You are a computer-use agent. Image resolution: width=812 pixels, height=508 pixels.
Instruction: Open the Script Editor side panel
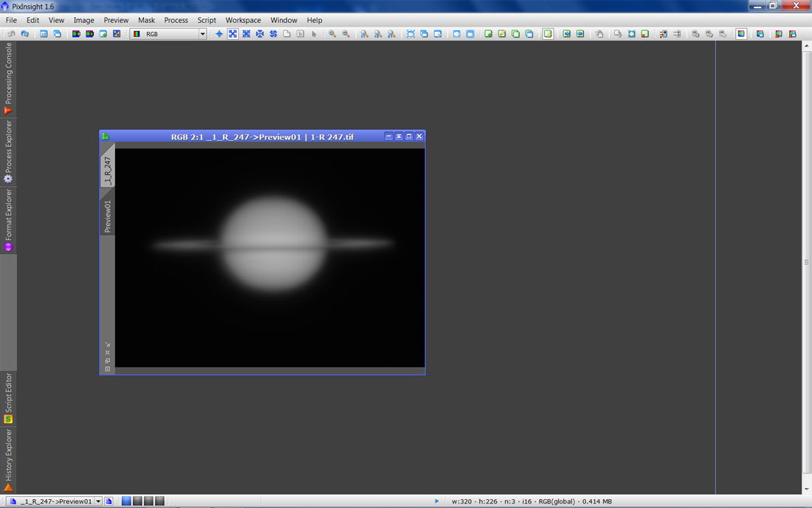[x=8, y=398]
